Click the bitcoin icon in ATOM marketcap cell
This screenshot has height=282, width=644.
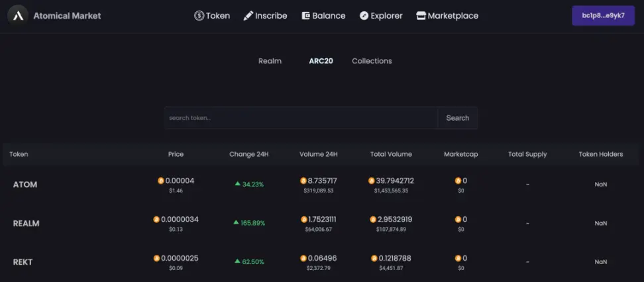click(x=458, y=180)
